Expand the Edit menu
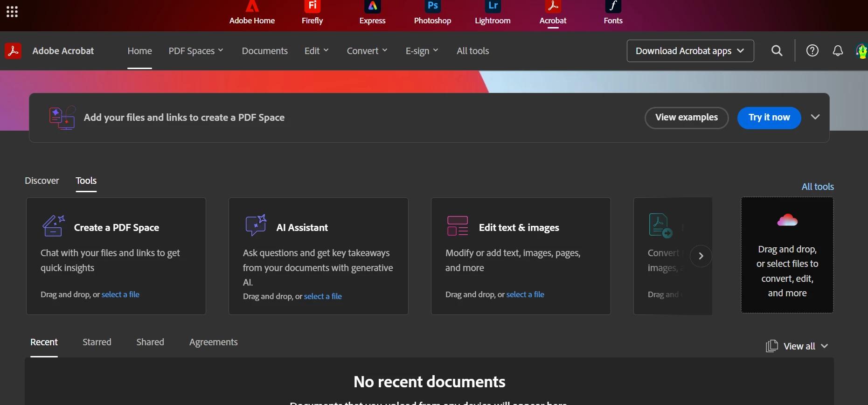The width and height of the screenshot is (868, 405). point(317,51)
